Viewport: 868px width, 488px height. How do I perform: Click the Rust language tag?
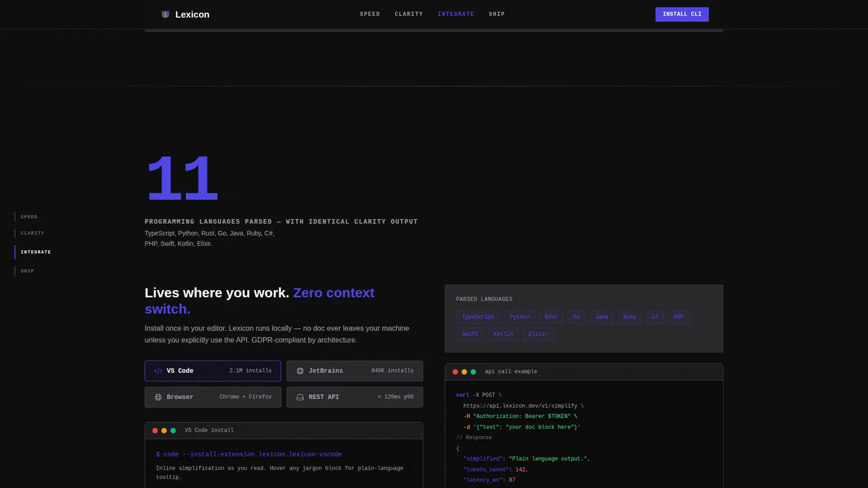tap(551, 317)
